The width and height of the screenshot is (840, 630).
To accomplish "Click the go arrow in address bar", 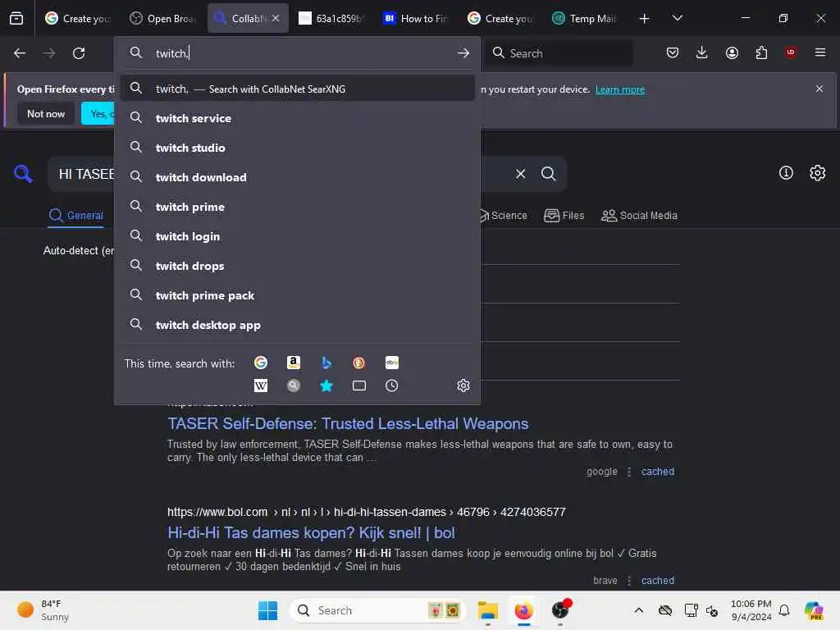I will tap(463, 53).
